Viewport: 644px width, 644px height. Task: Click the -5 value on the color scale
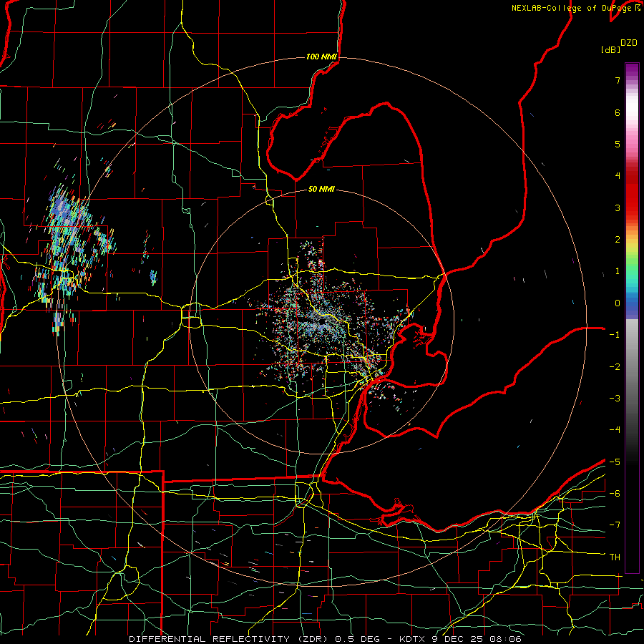pyautogui.click(x=615, y=462)
